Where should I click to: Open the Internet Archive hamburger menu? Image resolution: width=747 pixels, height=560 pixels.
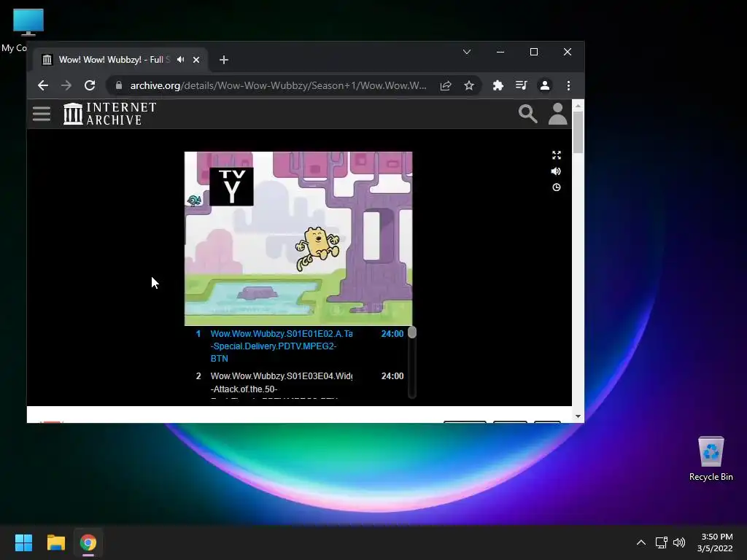[x=42, y=114]
